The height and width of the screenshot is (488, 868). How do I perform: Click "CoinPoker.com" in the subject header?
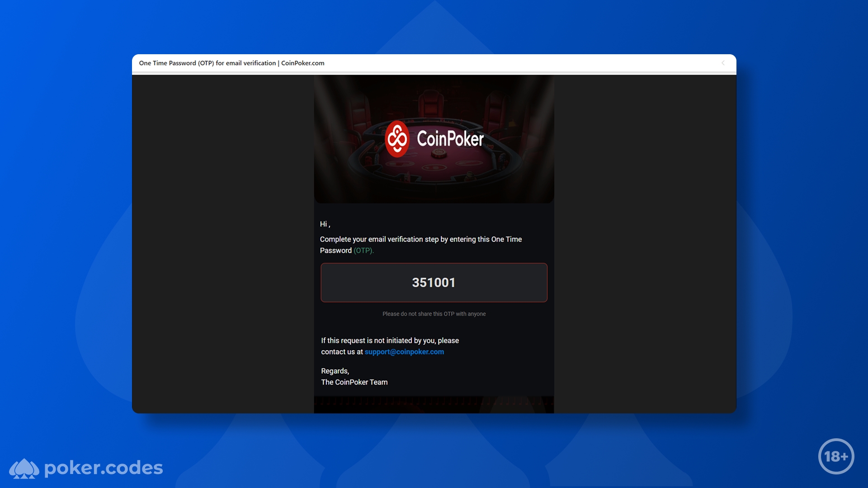pos(302,63)
